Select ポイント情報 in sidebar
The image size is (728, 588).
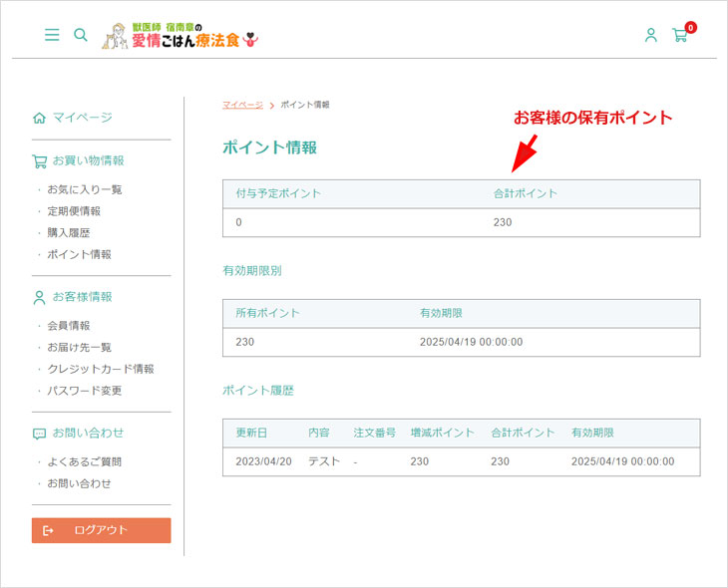coord(80,254)
